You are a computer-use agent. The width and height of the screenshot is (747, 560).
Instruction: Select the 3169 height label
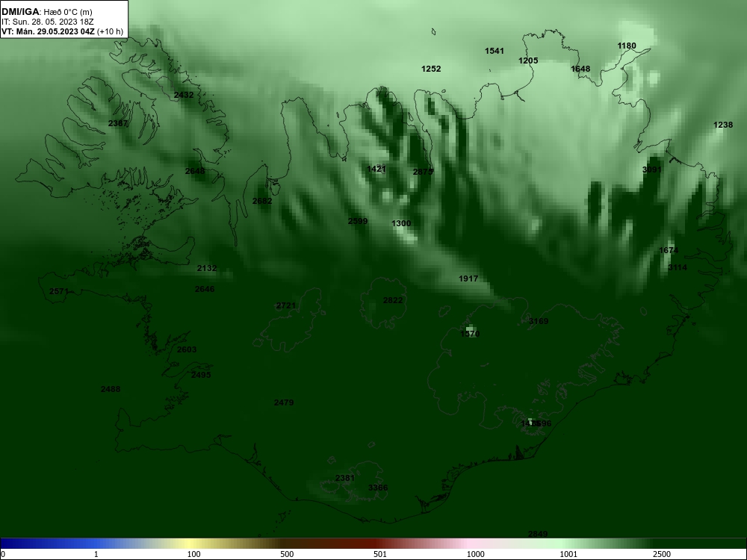point(539,321)
